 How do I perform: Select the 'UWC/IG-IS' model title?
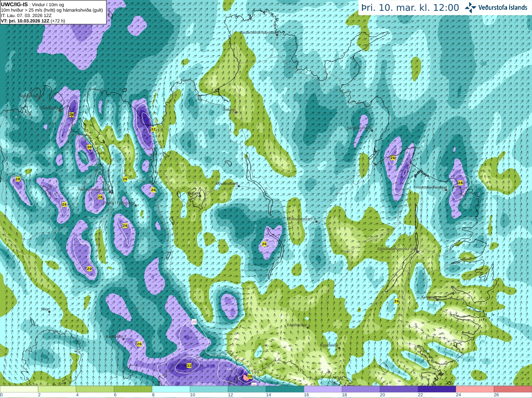pos(14,5)
